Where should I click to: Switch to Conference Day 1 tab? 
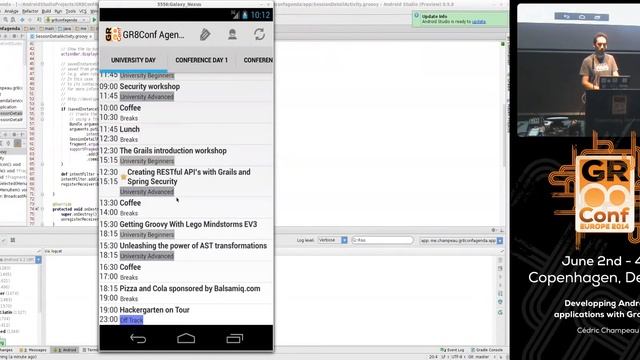[x=202, y=60]
